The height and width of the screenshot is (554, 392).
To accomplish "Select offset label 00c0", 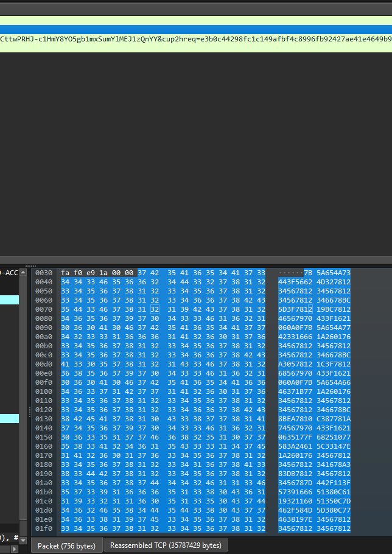I will click(44, 355).
